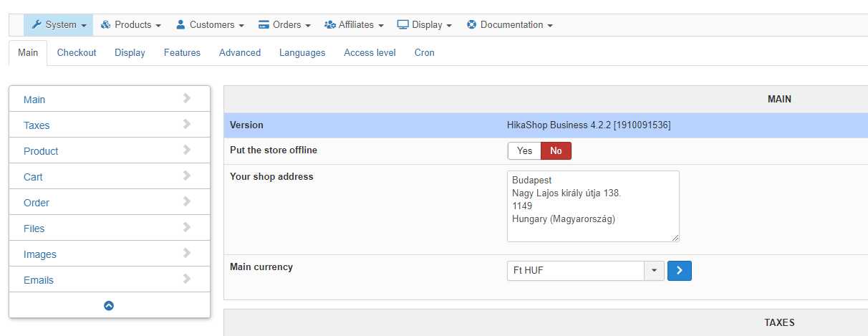Viewport: 868px width, 336px height.
Task: Set store offline to Yes
Action: 524,150
